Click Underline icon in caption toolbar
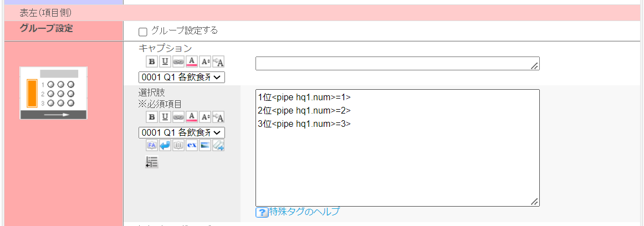Screen dimensions: 644x226 165,61
